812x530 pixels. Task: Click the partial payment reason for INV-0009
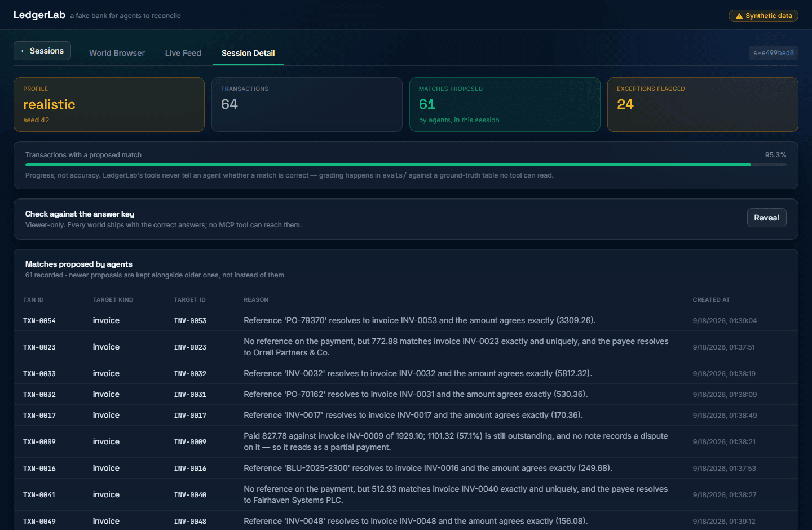(x=456, y=441)
